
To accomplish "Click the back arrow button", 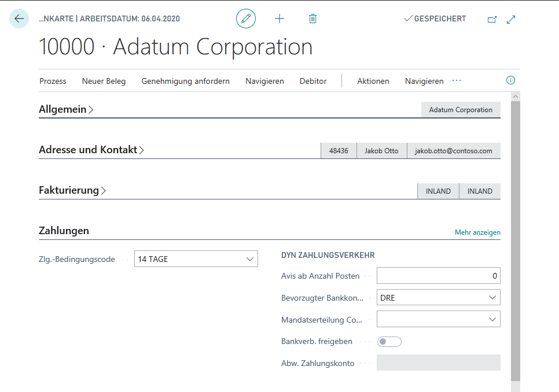I will (19, 19).
